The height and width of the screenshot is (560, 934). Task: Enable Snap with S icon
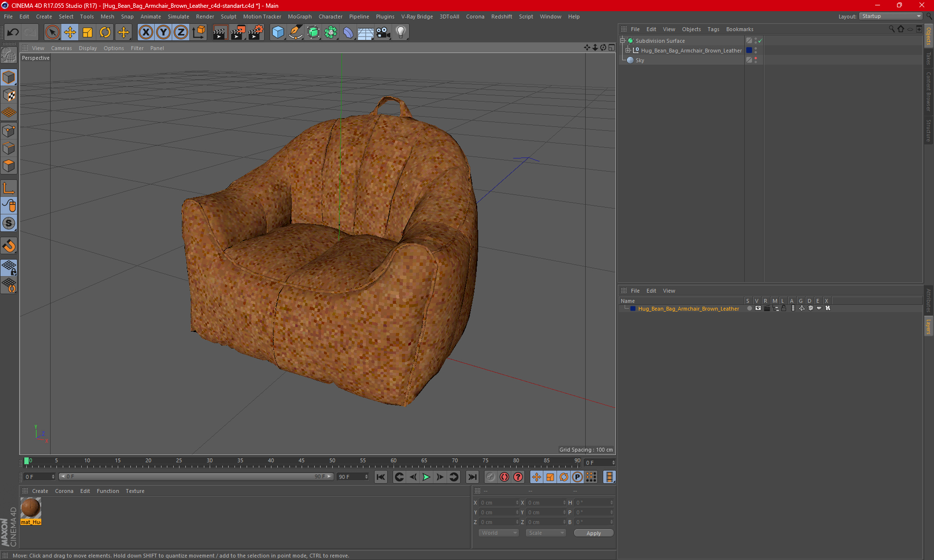coord(9,223)
